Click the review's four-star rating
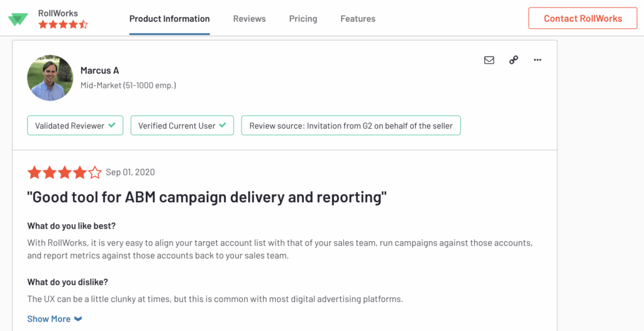644x331 pixels. 65,173
